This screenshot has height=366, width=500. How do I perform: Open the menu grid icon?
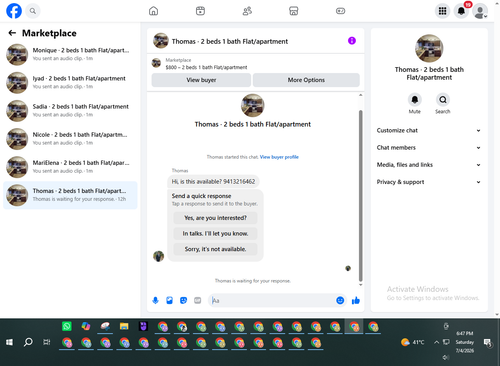coord(442,11)
